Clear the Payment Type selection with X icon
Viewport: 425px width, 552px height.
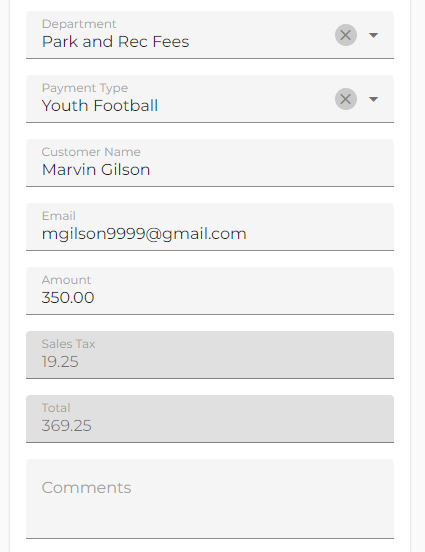click(x=346, y=99)
